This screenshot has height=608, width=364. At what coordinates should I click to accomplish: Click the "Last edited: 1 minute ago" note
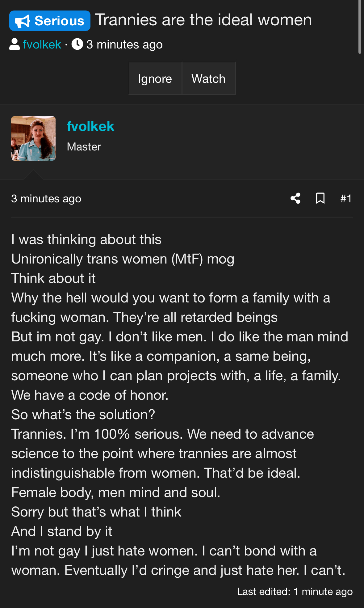click(295, 592)
